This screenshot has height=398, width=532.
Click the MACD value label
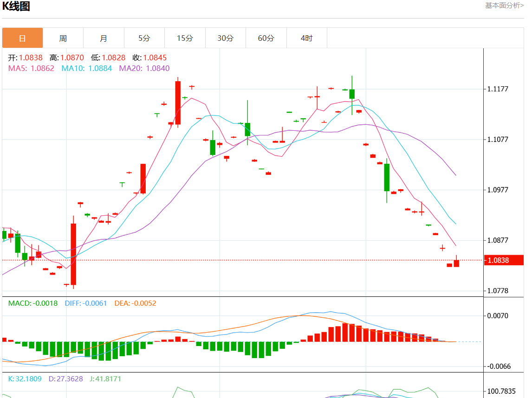(x=33, y=303)
